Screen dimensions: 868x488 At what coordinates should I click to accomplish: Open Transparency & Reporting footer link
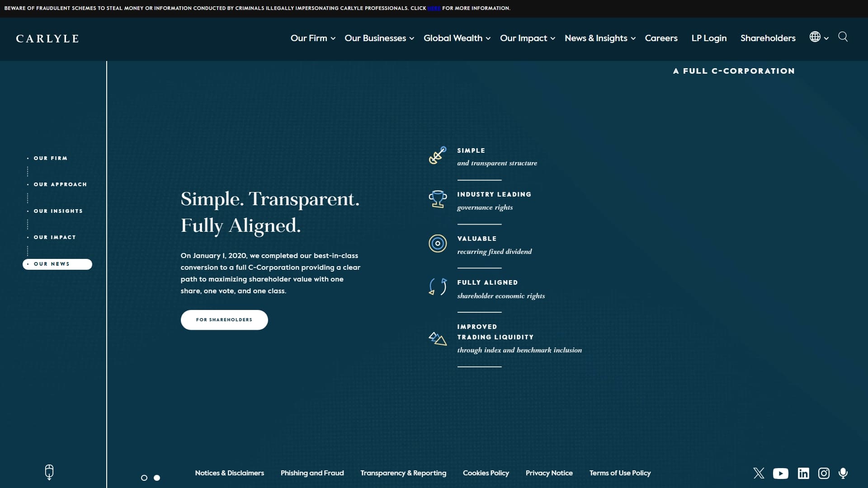[403, 473]
